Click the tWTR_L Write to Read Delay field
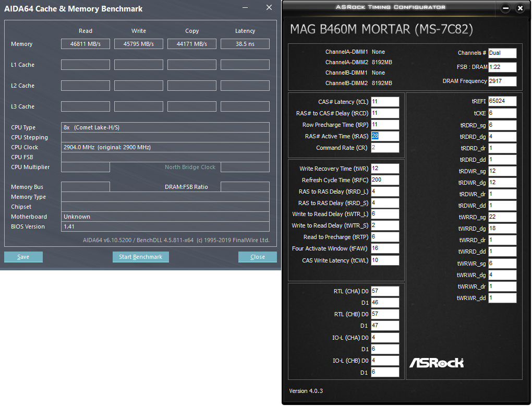532x406 pixels. pos(385,214)
